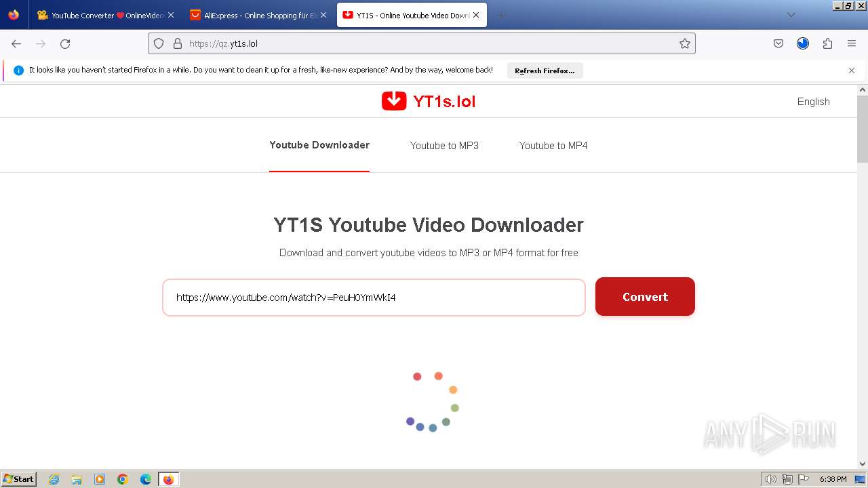Open Windows Explorer folder taskbar icon

pyautogui.click(x=77, y=479)
